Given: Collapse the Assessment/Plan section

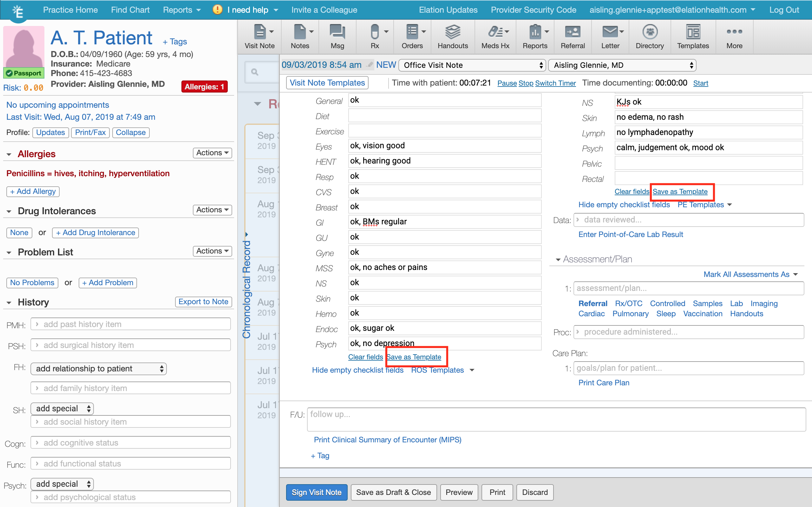Looking at the screenshot, I should [x=558, y=260].
